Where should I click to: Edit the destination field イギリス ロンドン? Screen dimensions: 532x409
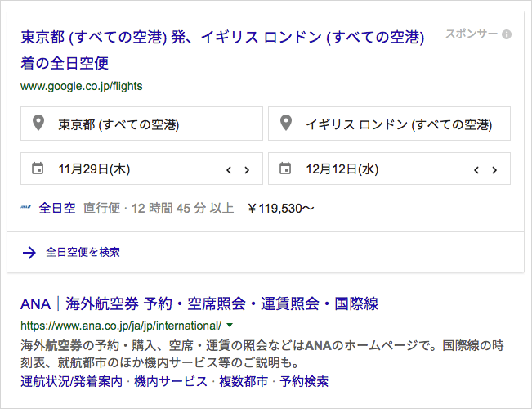pyautogui.click(x=390, y=124)
